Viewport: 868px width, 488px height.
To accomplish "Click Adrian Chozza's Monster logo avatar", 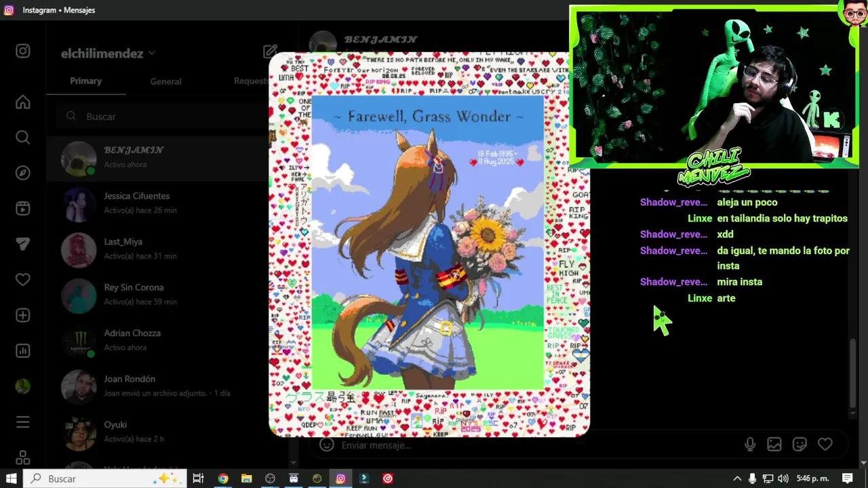I will [x=79, y=341].
